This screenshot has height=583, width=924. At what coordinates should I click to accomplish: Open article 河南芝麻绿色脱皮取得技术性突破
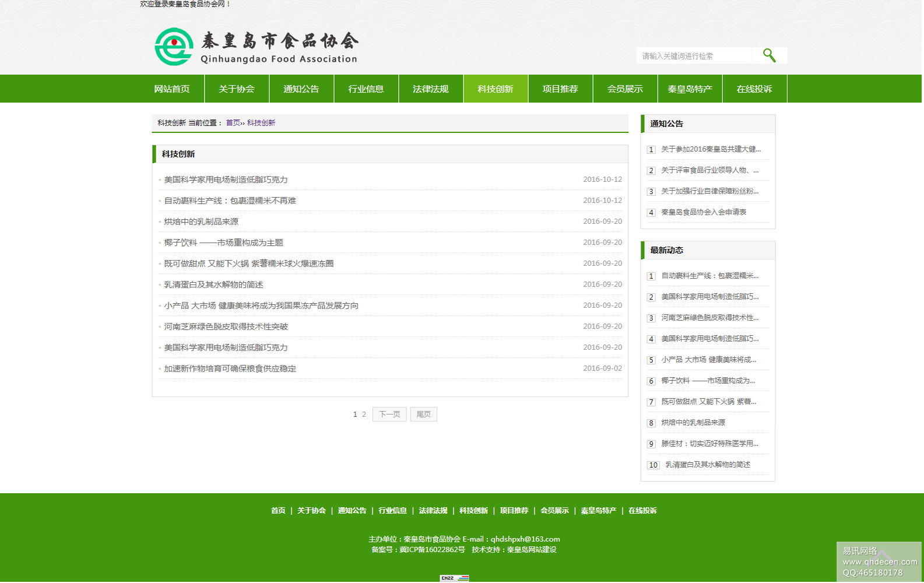click(226, 326)
